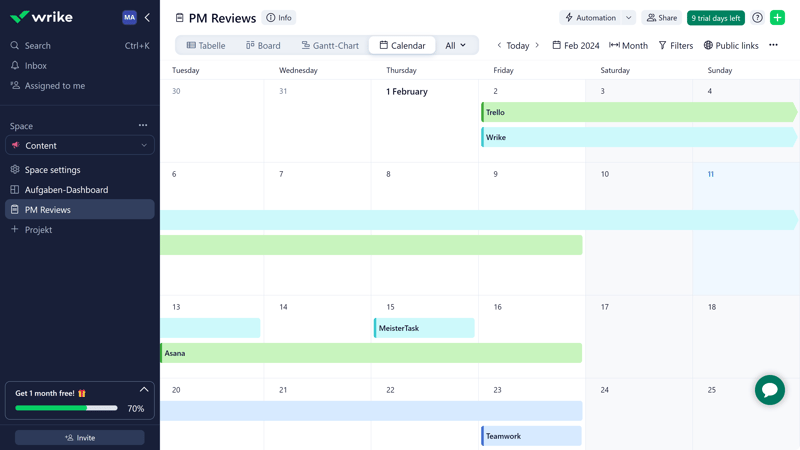
Task: Open the MeisterTask event
Action: pyautogui.click(x=424, y=328)
